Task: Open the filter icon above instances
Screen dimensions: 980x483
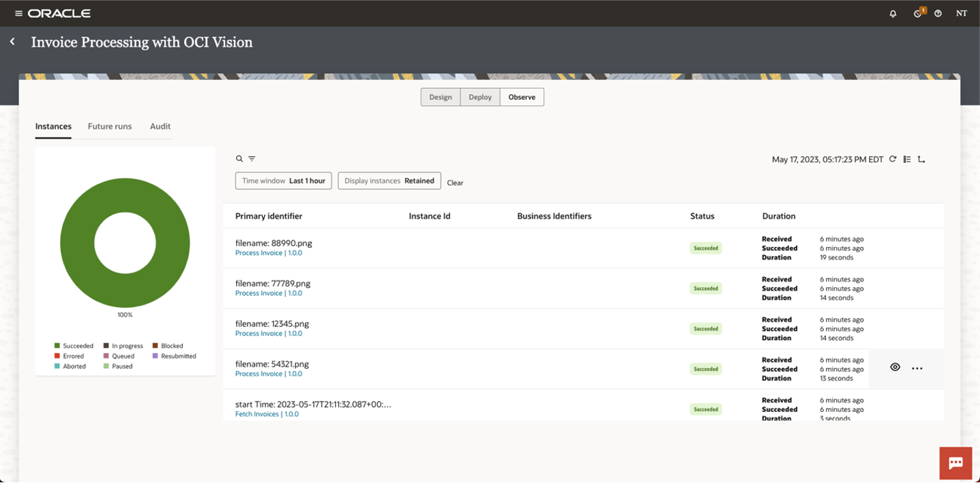Action: tap(252, 159)
